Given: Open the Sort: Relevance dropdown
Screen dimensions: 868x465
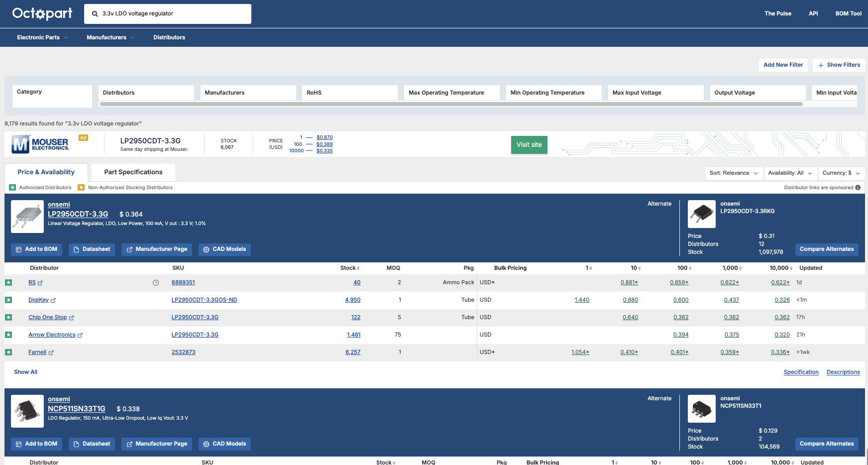Looking at the screenshot, I should click(733, 173).
